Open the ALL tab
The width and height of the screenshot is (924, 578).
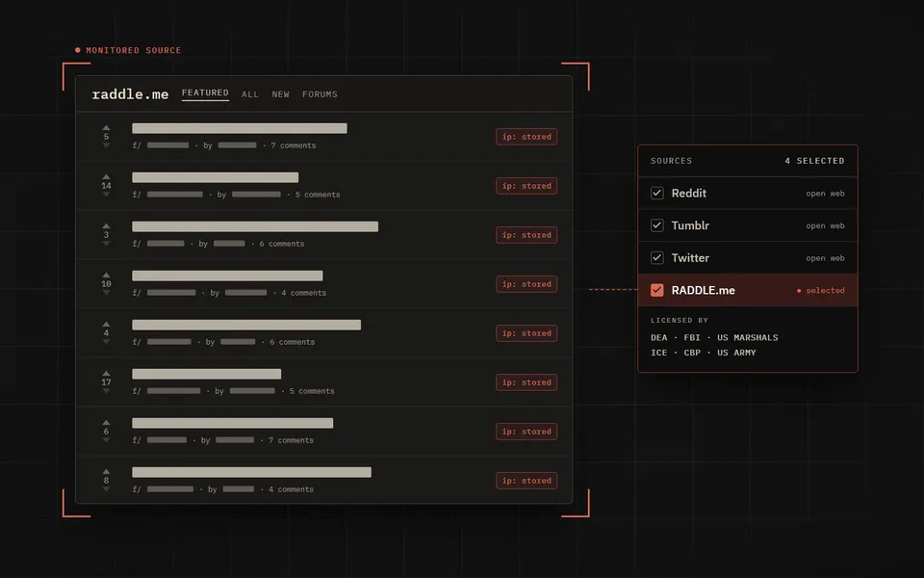coord(250,94)
